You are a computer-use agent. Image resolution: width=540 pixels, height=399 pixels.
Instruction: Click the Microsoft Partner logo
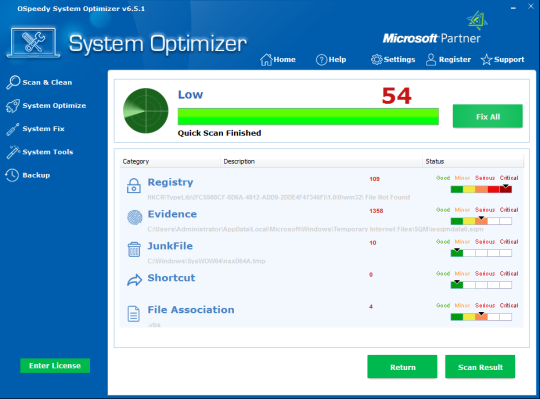pyautogui.click(x=435, y=29)
